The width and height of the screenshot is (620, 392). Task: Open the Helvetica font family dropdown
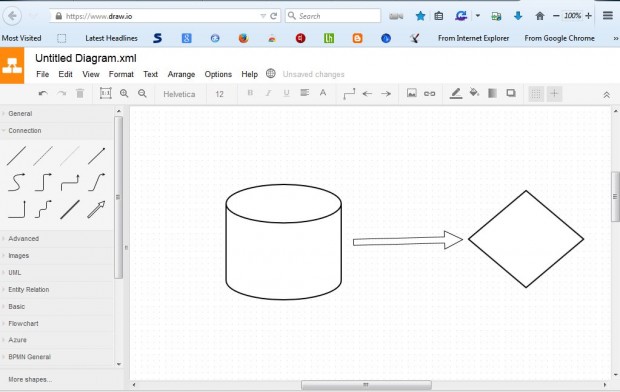tap(179, 94)
